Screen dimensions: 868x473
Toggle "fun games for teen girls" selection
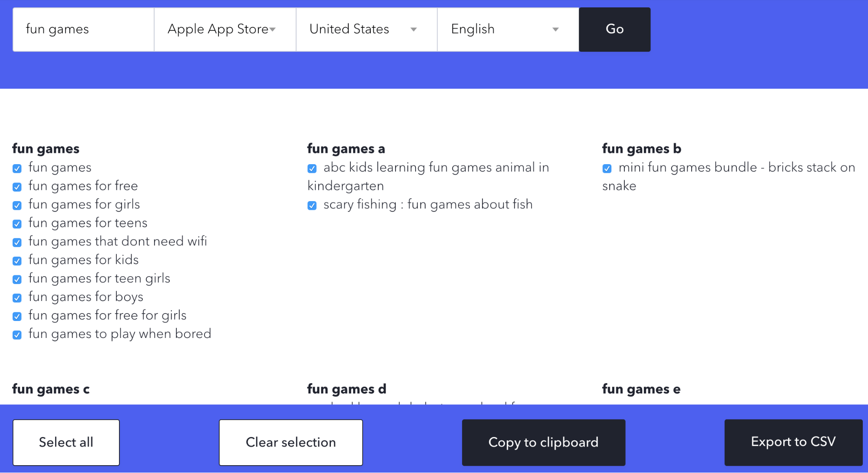point(17,279)
